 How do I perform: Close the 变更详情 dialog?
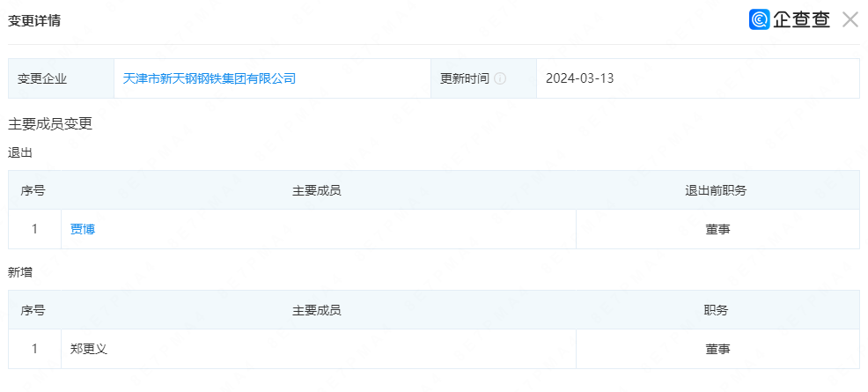click(850, 20)
